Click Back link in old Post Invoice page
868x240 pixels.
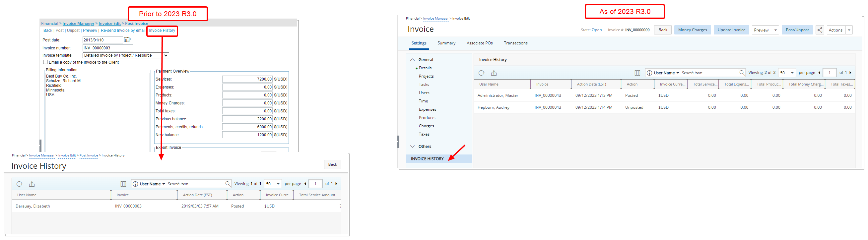click(x=48, y=30)
